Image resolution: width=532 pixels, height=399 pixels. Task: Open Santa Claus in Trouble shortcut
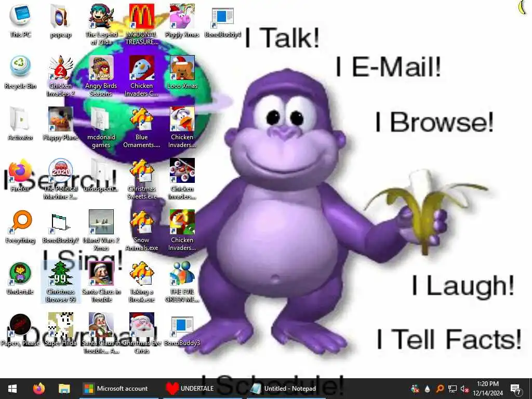pos(101,282)
